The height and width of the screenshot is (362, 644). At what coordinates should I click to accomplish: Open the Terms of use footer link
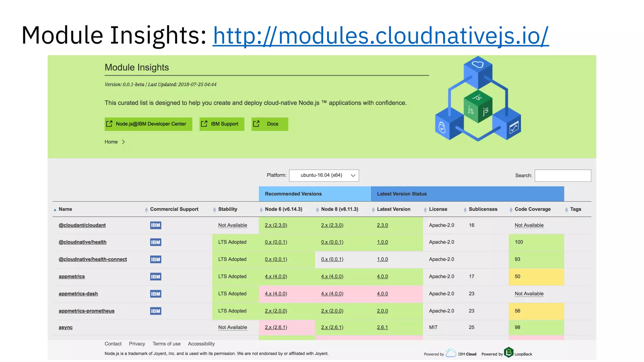[166, 344]
